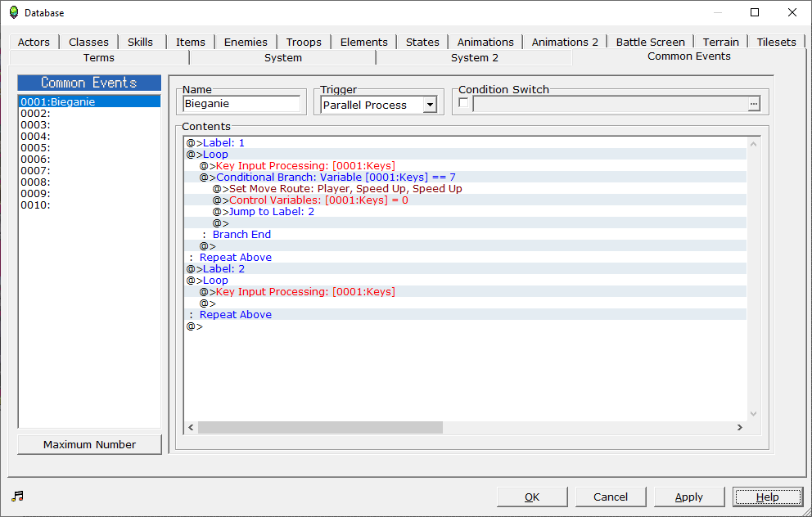Open the Enemies tab
The image size is (812, 517).
click(246, 42)
